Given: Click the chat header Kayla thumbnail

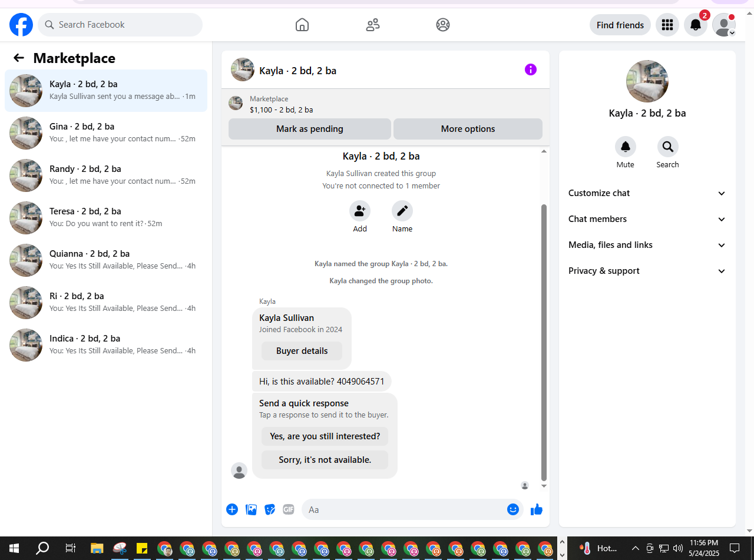Looking at the screenshot, I should 243,69.
